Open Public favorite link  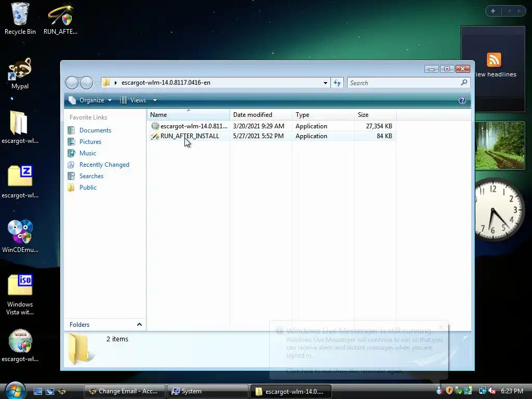point(88,188)
